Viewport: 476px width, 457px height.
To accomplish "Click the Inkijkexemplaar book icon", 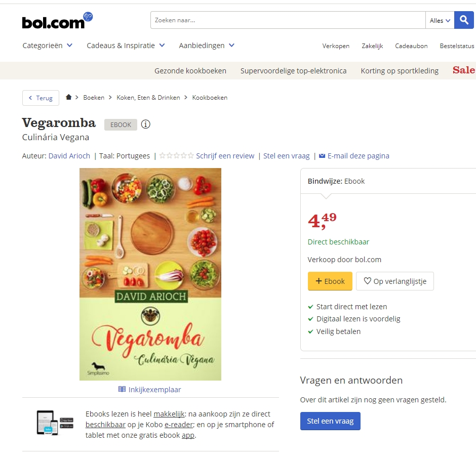I will (122, 389).
